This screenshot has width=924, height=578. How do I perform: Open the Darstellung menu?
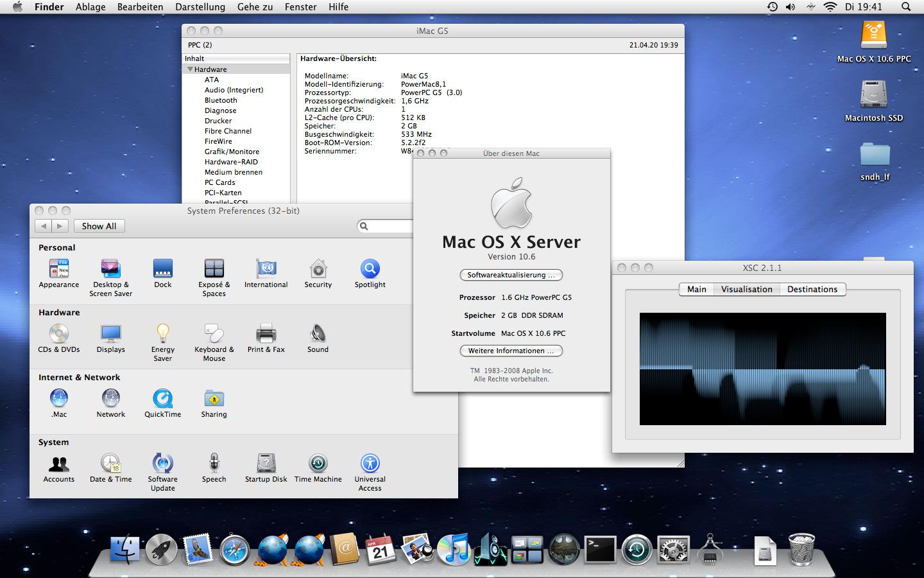point(200,7)
